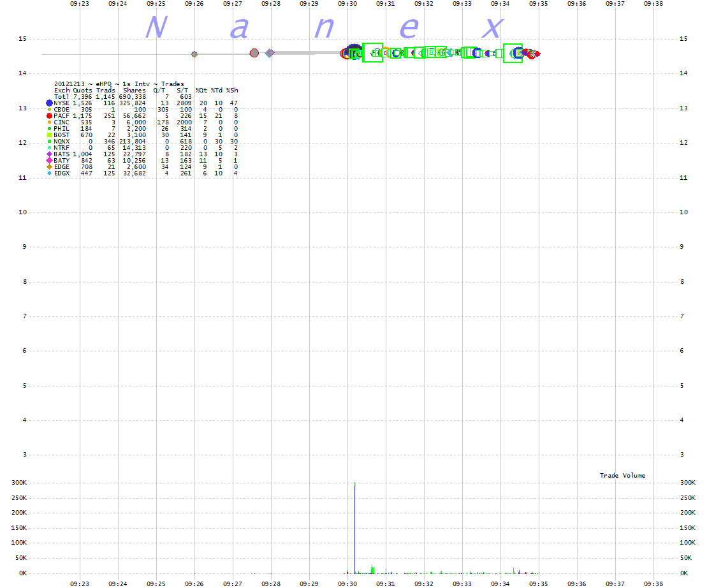This screenshot has width=707, height=588.
Task: Click the '%Sh' column header
Action: 232,90
